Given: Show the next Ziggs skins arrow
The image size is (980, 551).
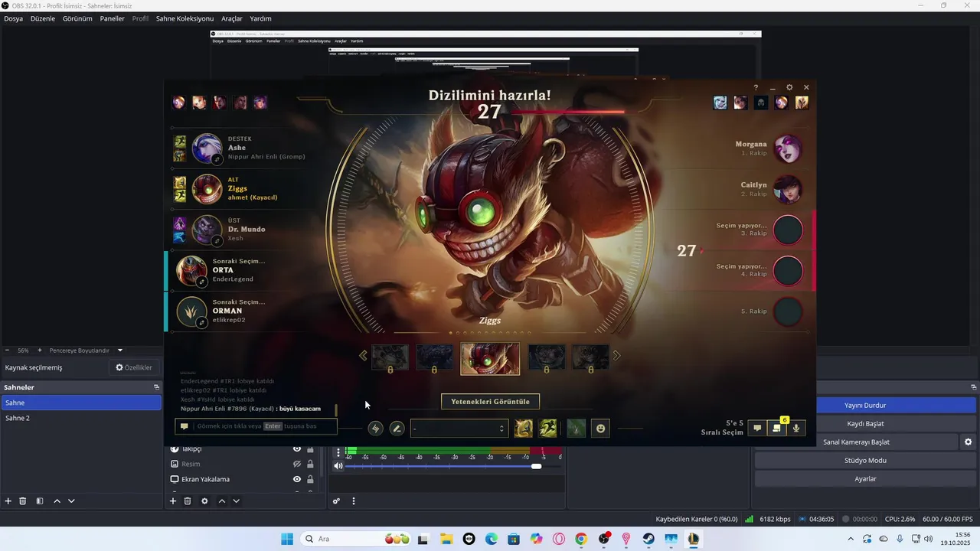Looking at the screenshot, I should [x=616, y=355].
